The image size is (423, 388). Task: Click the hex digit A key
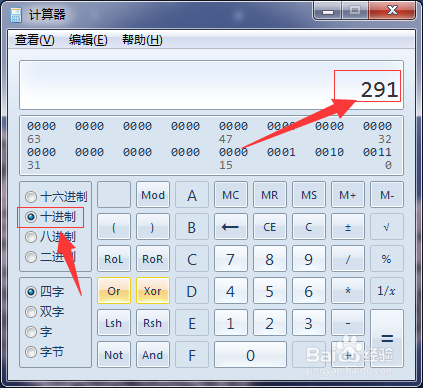click(x=192, y=195)
